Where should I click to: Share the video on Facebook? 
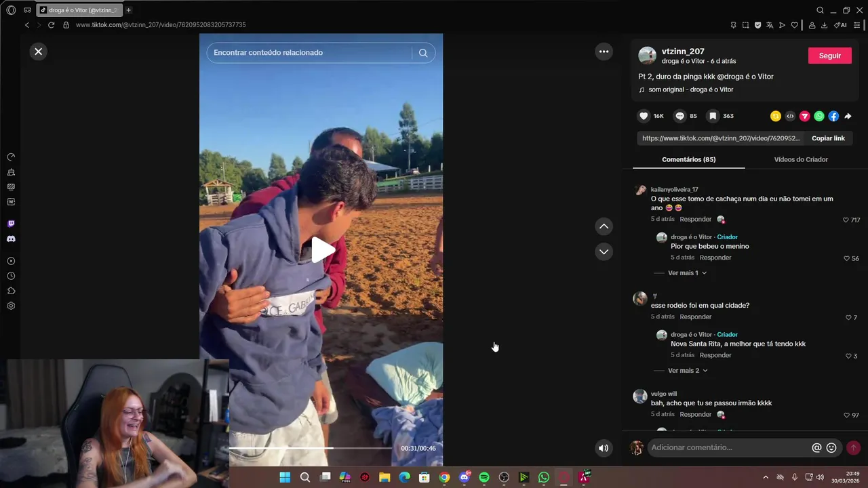tap(833, 116)
